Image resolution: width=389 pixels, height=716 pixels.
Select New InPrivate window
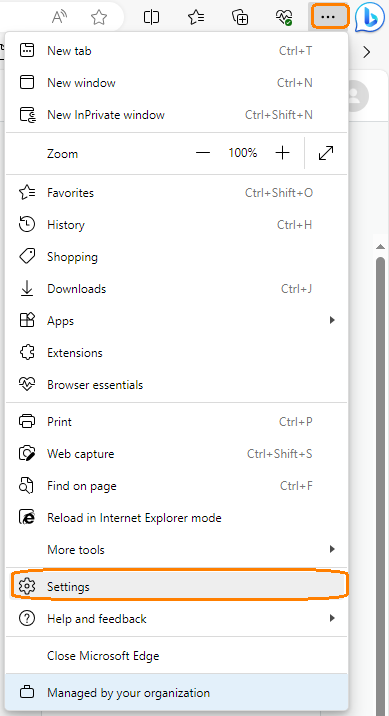(x=177, y=115)
